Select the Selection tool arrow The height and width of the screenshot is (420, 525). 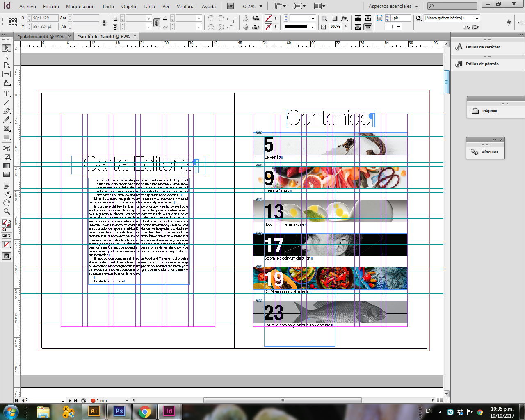[7, 48]
